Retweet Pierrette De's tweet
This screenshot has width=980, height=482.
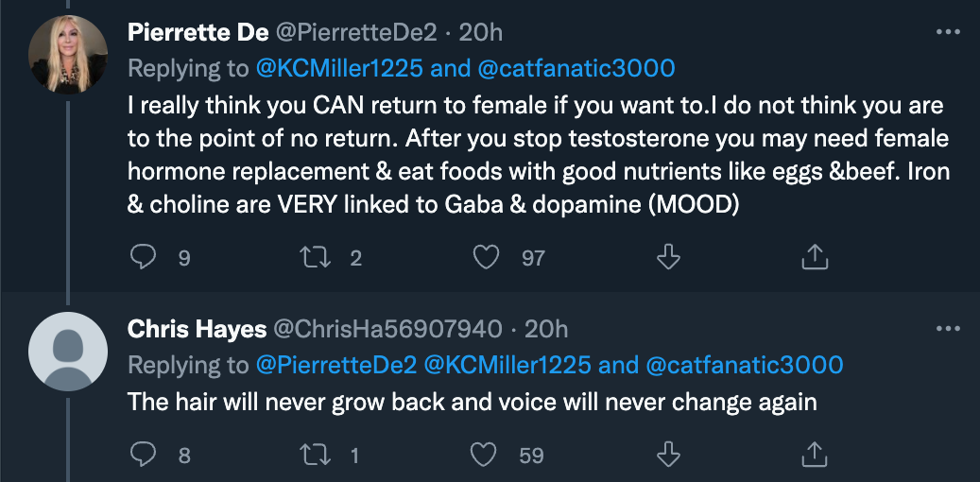pos(316,257)
